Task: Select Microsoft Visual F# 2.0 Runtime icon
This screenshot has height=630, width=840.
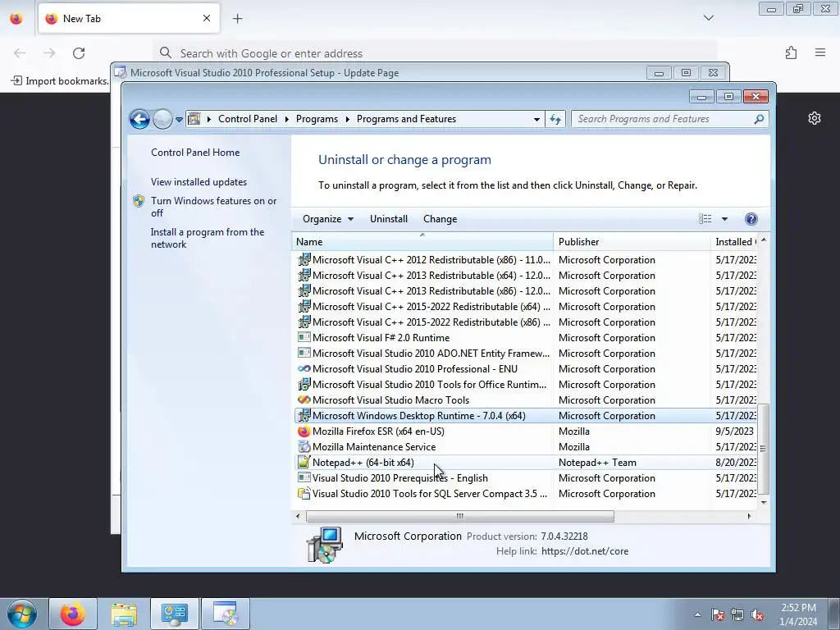Action: pos(304,337)
